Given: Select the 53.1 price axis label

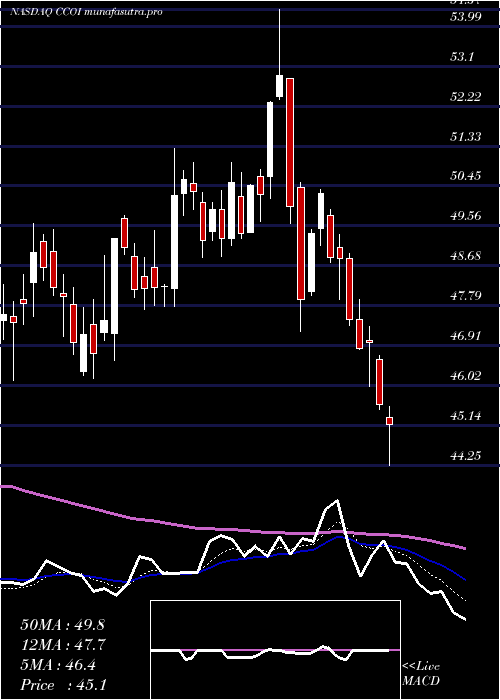Looking at the screenshot, I should [x=462, y=57].
